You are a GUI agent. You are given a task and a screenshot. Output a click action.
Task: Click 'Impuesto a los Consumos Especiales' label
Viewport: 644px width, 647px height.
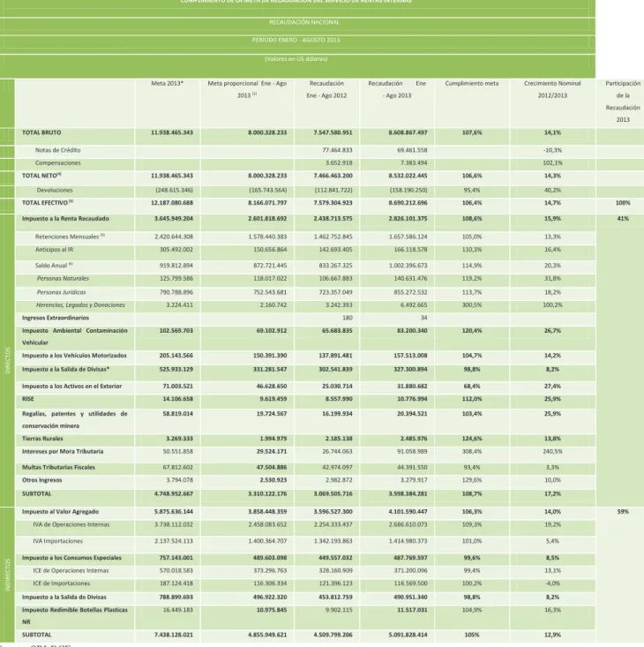[71, 558]
